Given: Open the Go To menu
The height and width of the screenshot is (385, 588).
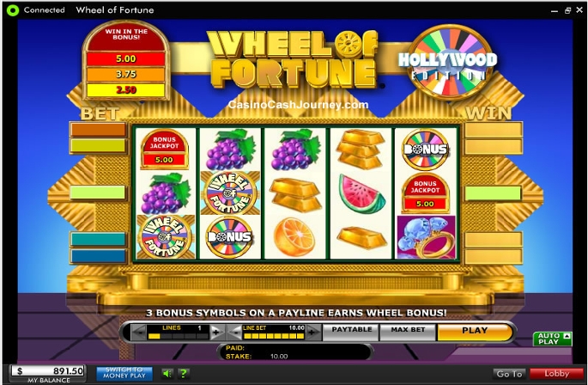Looking at the screenshot, I should coord(509,374).
